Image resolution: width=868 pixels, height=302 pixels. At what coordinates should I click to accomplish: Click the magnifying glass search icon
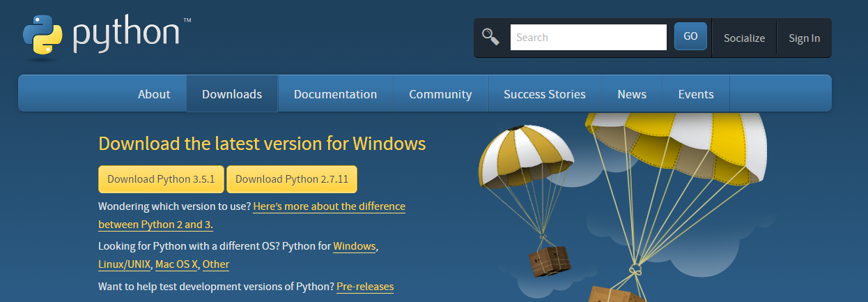(490, 37)
